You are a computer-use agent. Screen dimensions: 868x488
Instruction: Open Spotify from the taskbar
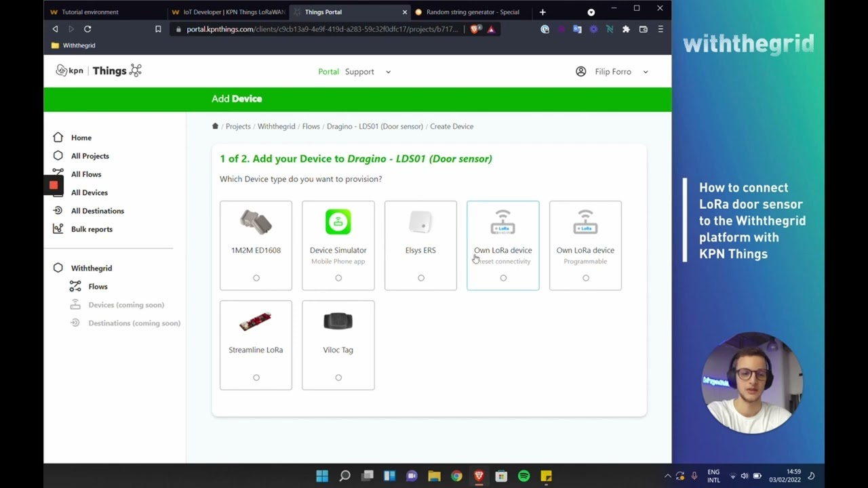(x=524, y=476)
